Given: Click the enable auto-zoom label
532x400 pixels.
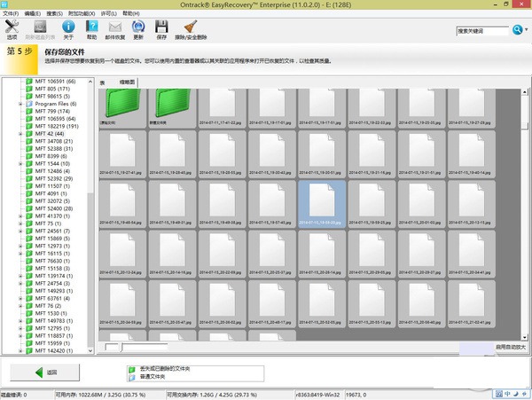Looking at the screenshot, I should tap(511, 347).
